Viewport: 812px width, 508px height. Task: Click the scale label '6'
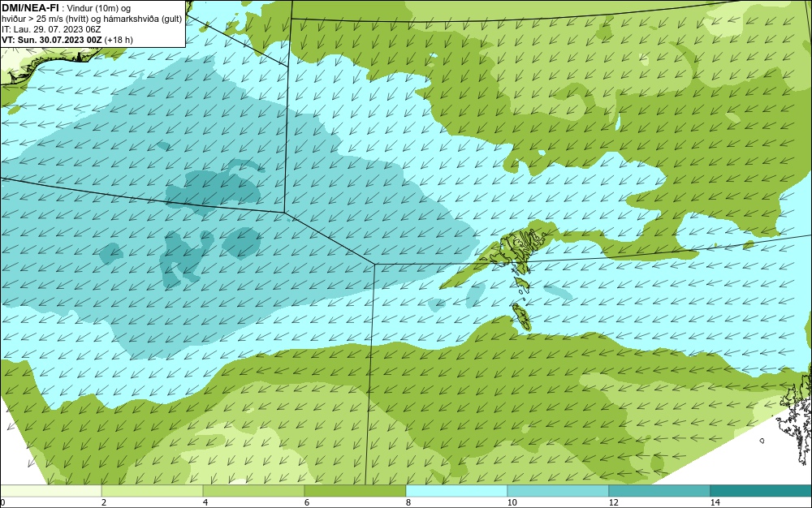[x=307, y=503]
